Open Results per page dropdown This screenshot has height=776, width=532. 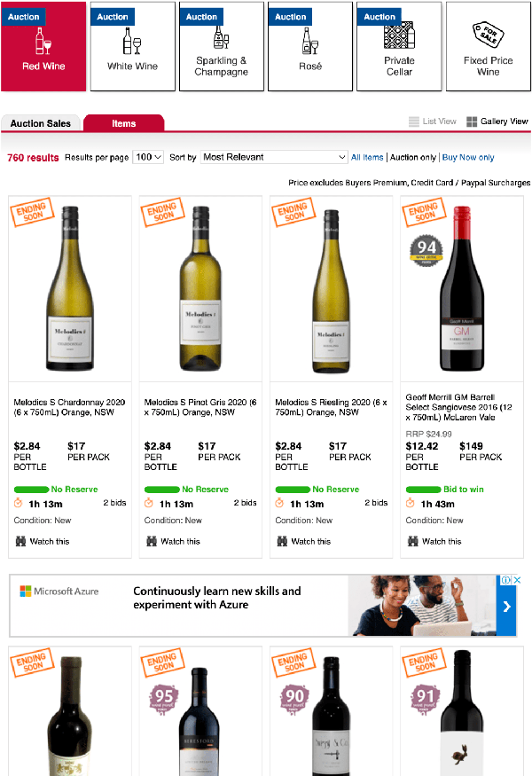tap(148, 157)
